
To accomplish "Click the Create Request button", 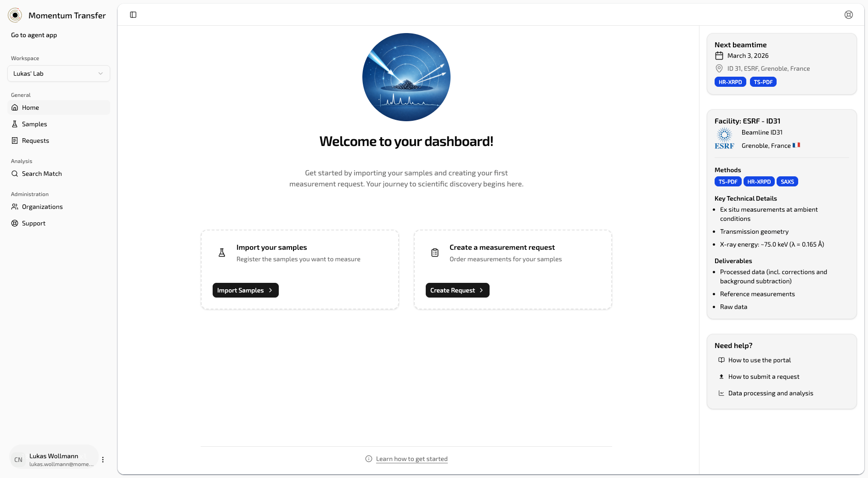I will pyautogui.click(x=457, y=290).
